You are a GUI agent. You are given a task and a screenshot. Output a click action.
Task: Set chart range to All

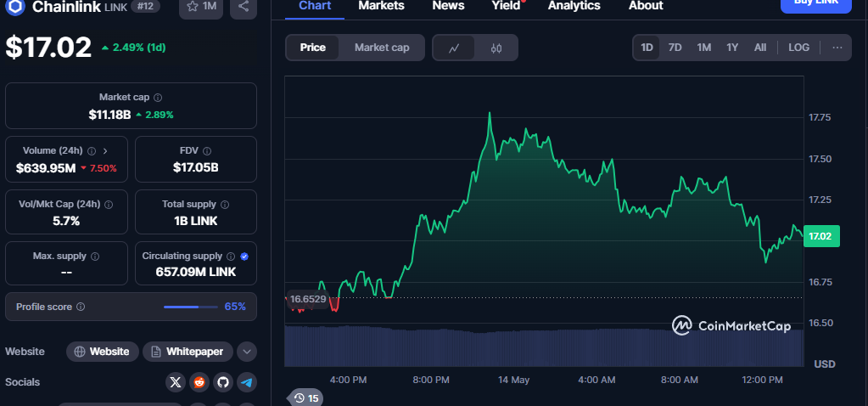pos(760,48)
